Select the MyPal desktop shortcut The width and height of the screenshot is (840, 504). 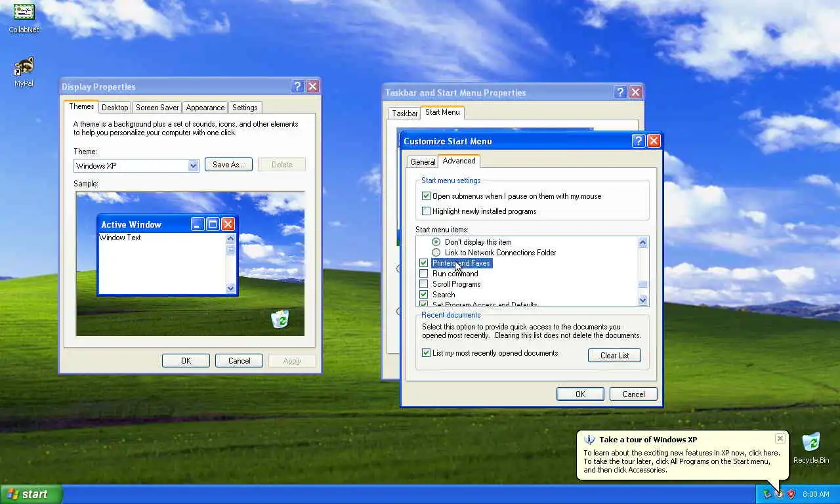tap(24, 72)
